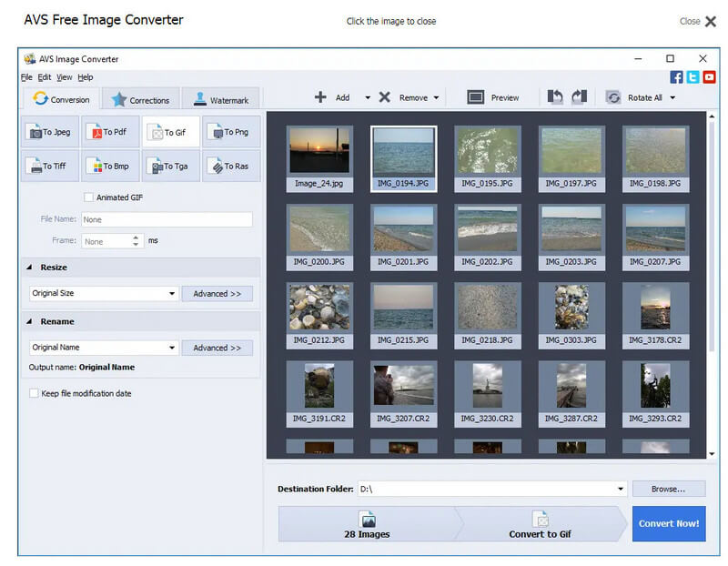Open the image Preview

(492, 97)
